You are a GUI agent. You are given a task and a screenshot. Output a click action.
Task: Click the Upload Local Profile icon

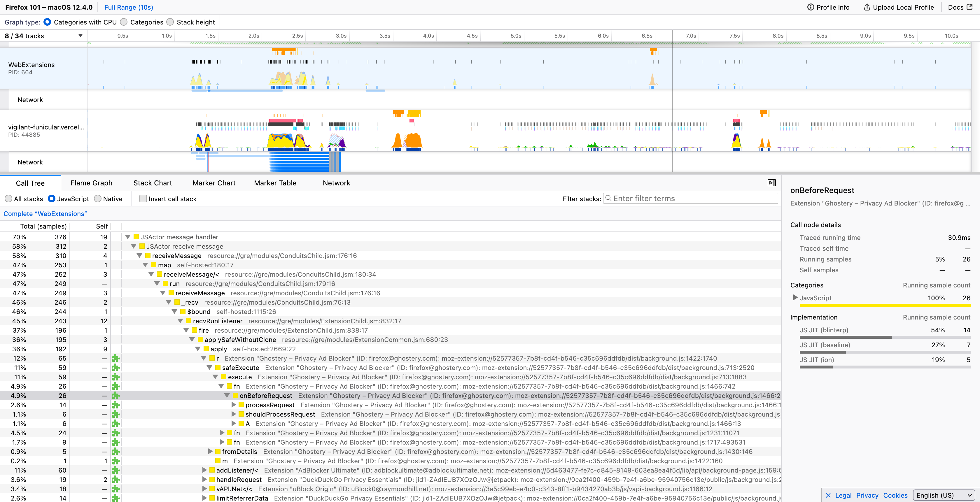(x=867, y=7)
